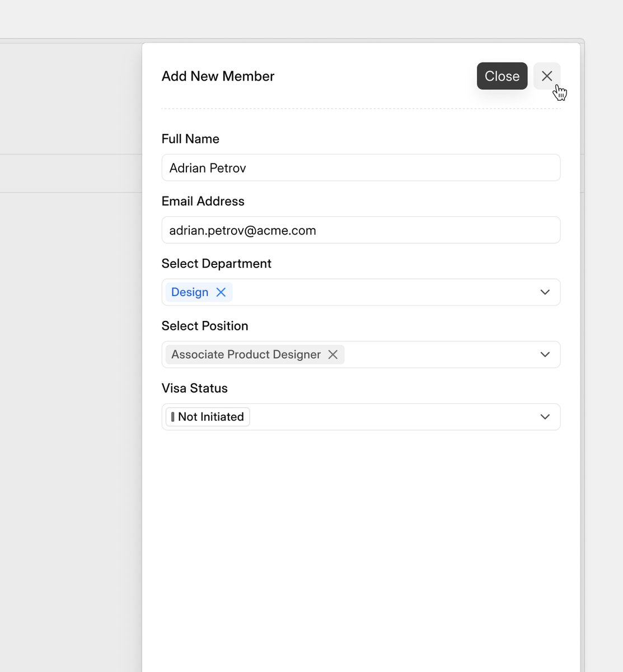Click the Email Address label
Screen dimensions: 623x672
(x=203, y=201)
